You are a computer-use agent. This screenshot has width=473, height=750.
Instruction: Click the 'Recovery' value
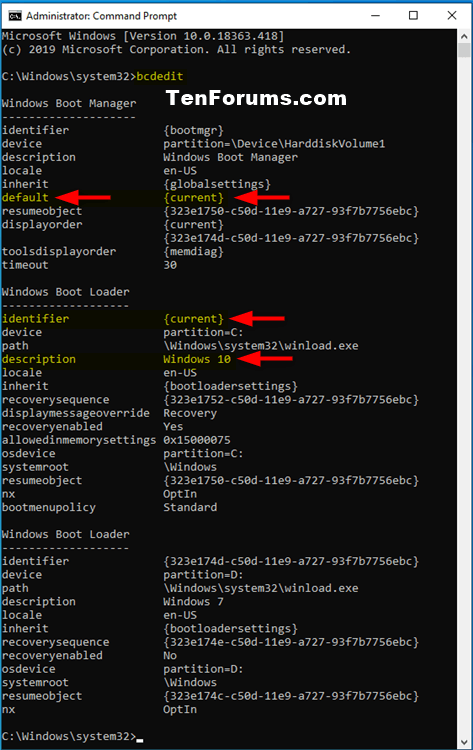pos(190,413)
